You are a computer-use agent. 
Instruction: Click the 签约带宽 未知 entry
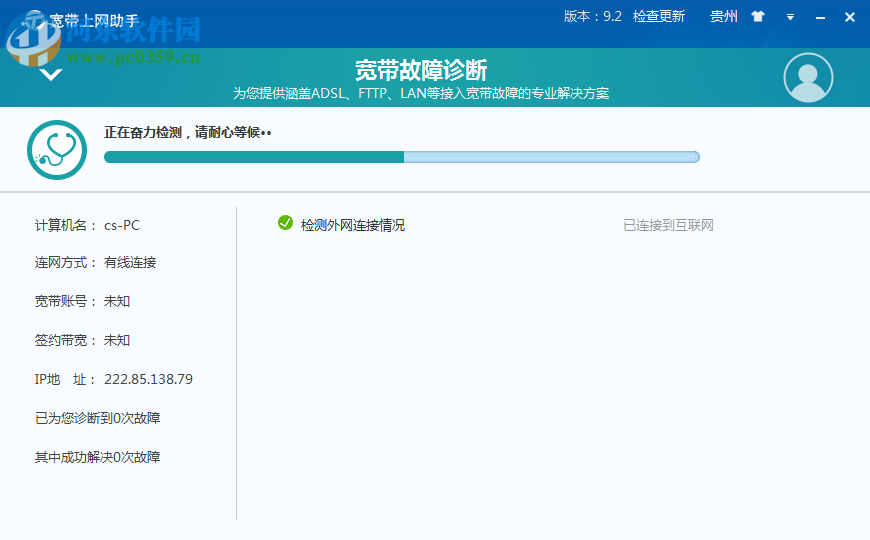pyautogui.click(x=82, y=340)
